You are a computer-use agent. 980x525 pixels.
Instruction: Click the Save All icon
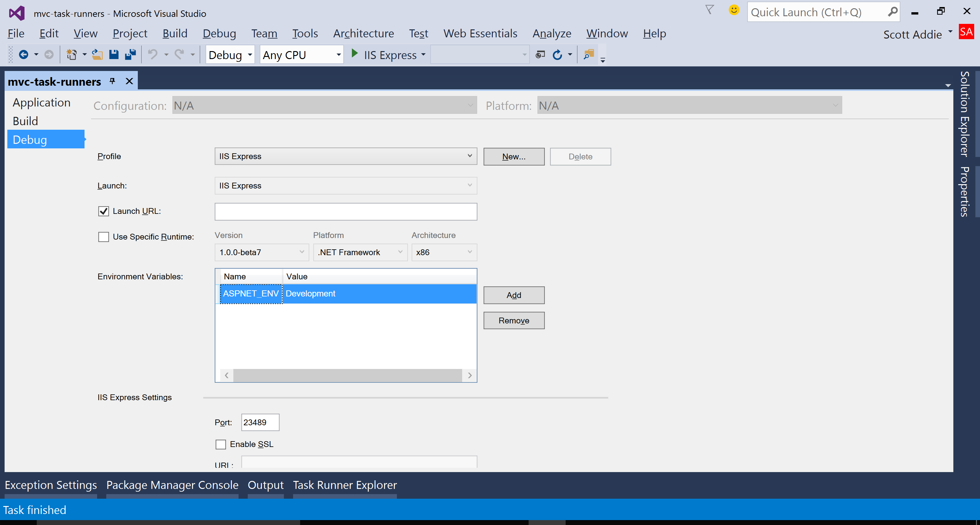[130, 55]
